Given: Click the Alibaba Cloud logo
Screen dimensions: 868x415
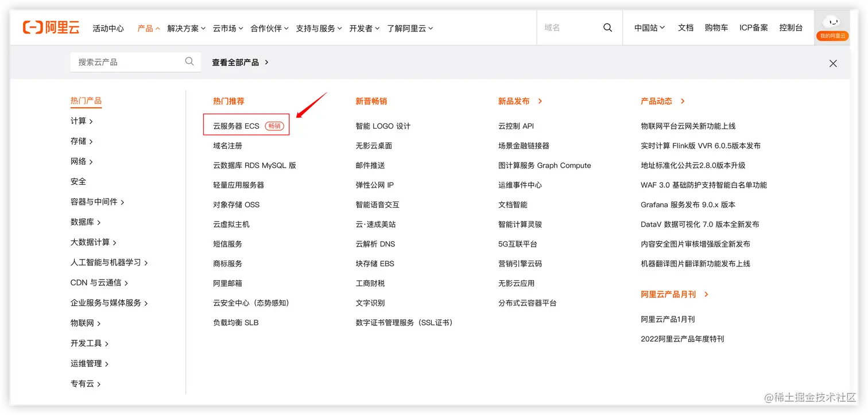Looking at the screenshot, I should tap(51, 28).
